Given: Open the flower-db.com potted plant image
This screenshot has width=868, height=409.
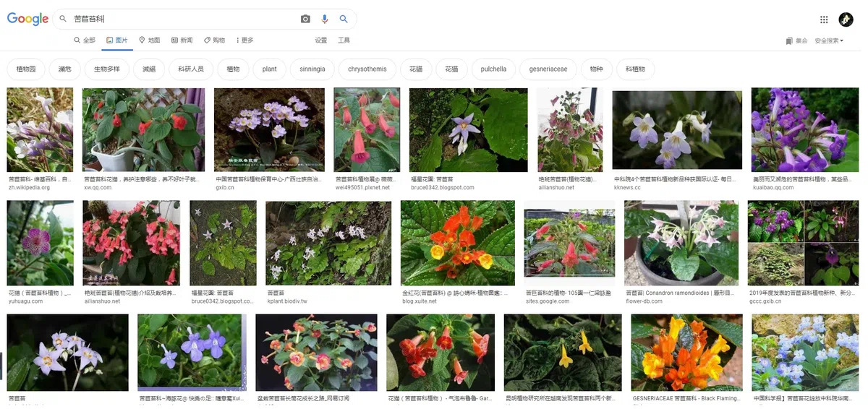Looking at the screenshot, I should [681, 243].
